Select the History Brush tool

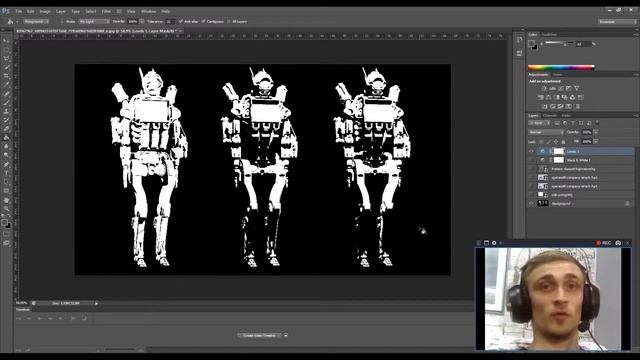(x=6, y=120)
